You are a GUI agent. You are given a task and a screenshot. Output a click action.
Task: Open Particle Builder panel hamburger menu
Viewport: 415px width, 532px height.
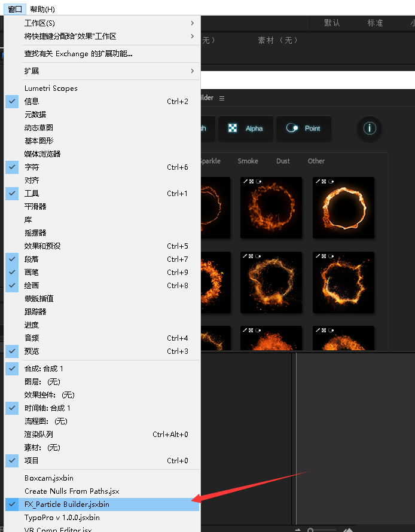click(222, 99)
